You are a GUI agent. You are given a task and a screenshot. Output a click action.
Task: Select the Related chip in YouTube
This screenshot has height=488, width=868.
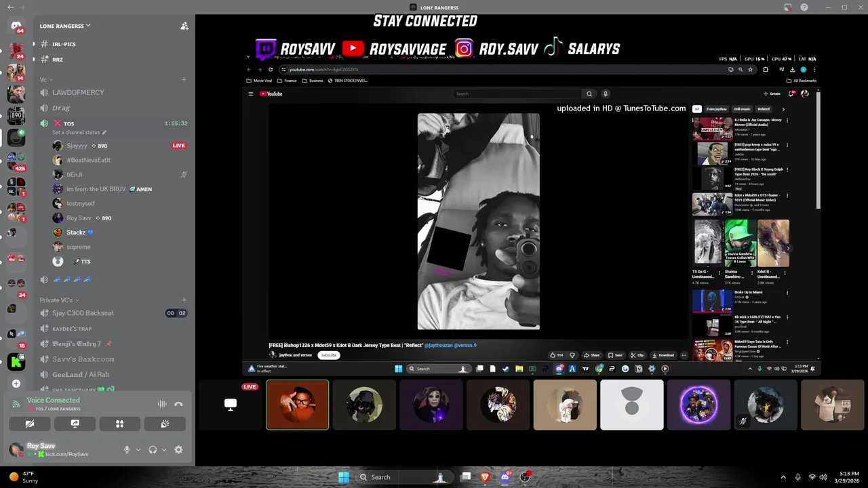click(x=764, y=109)
